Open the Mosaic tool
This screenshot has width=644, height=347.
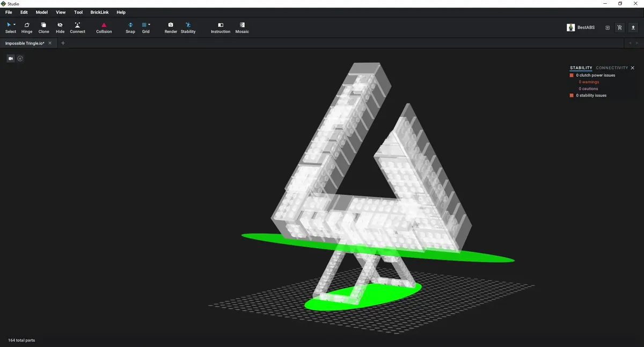[242, 27]
